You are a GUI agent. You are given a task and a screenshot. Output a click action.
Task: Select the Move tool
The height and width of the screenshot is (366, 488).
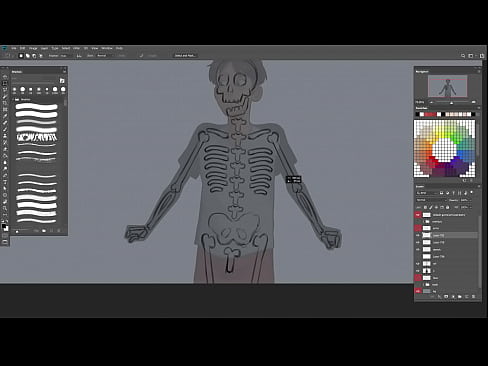(x=5, y=77)
